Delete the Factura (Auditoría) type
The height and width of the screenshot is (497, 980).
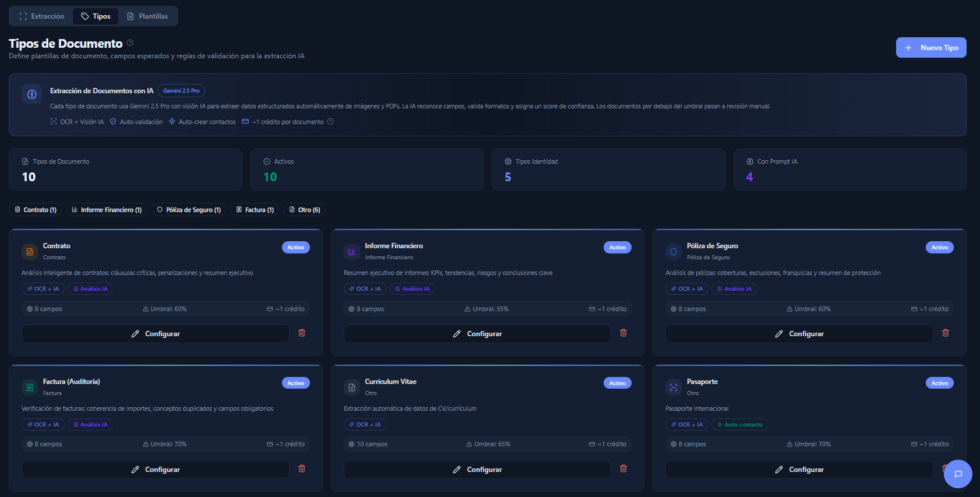click(x=302, y=468)
